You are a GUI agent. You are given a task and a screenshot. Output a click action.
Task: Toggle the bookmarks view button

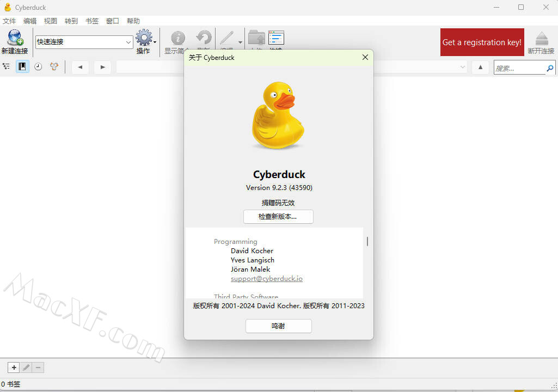[x=22, y=66]
